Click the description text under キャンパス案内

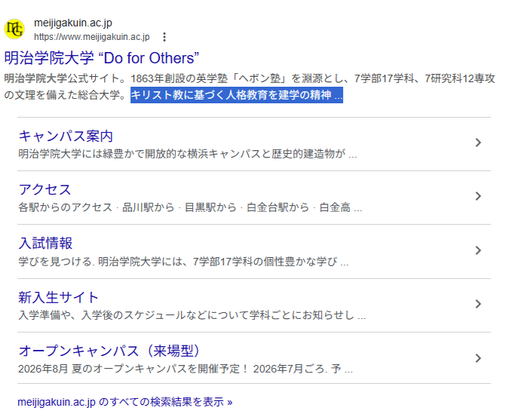point(187,155)
